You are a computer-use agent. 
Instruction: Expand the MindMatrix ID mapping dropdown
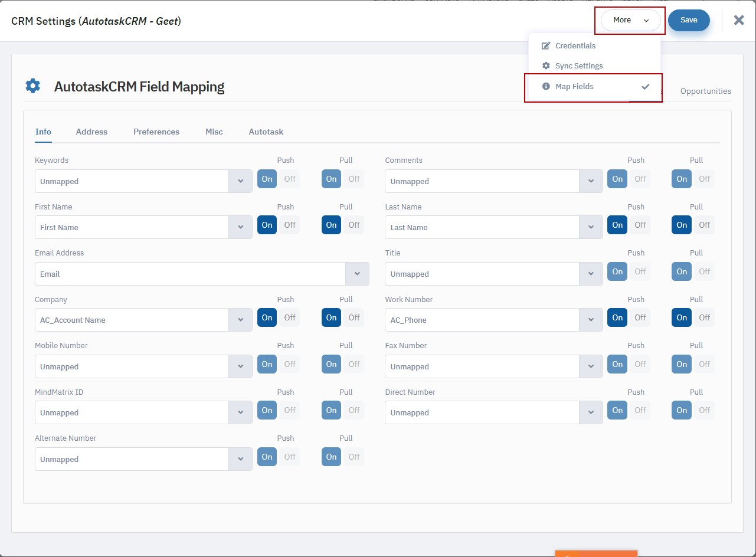pyautogui.click(x=240, y=412)
